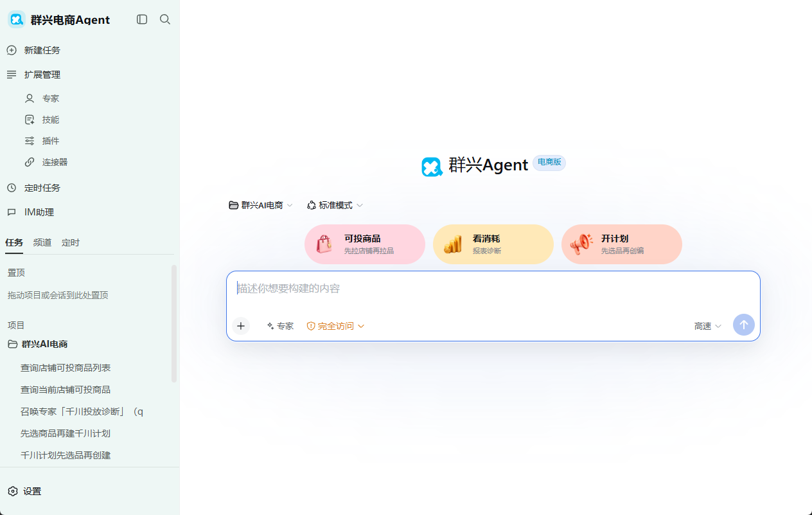Click the list icon beside 扩展管理
The image size is (812, 515).
(x=12, y=75)
